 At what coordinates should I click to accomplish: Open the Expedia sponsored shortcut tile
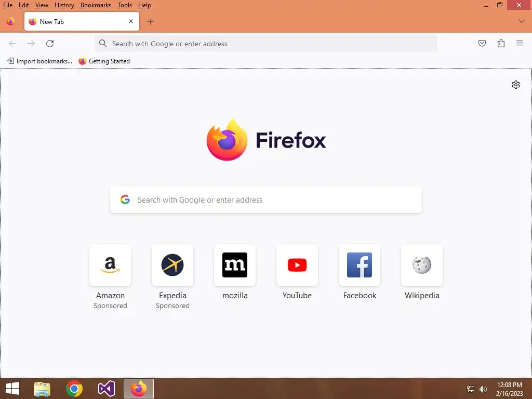click(172, 264)
